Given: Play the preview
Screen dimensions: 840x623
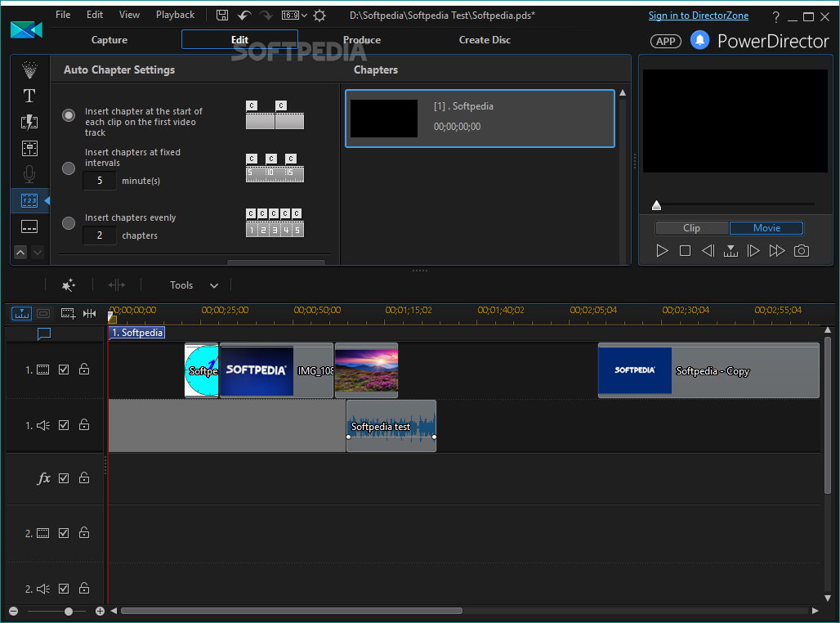Looking at the screenshot, I should click(662, 250).
